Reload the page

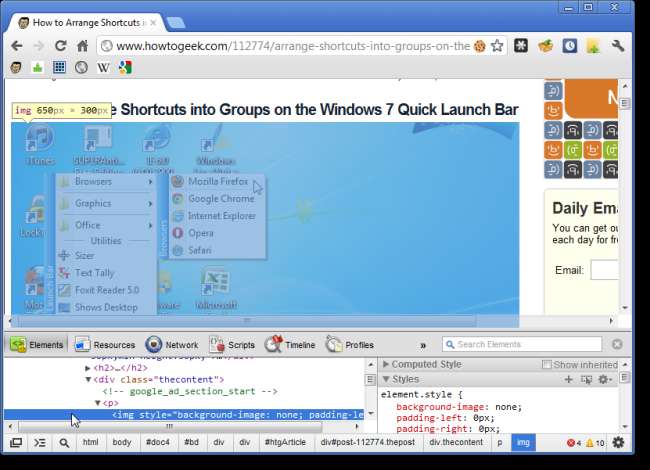61,46
